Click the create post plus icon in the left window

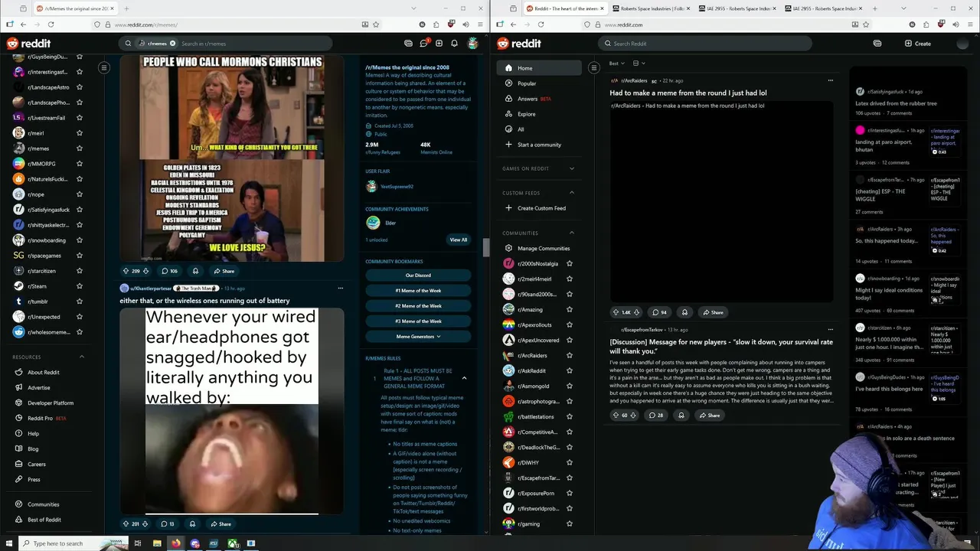click(440, 44)
